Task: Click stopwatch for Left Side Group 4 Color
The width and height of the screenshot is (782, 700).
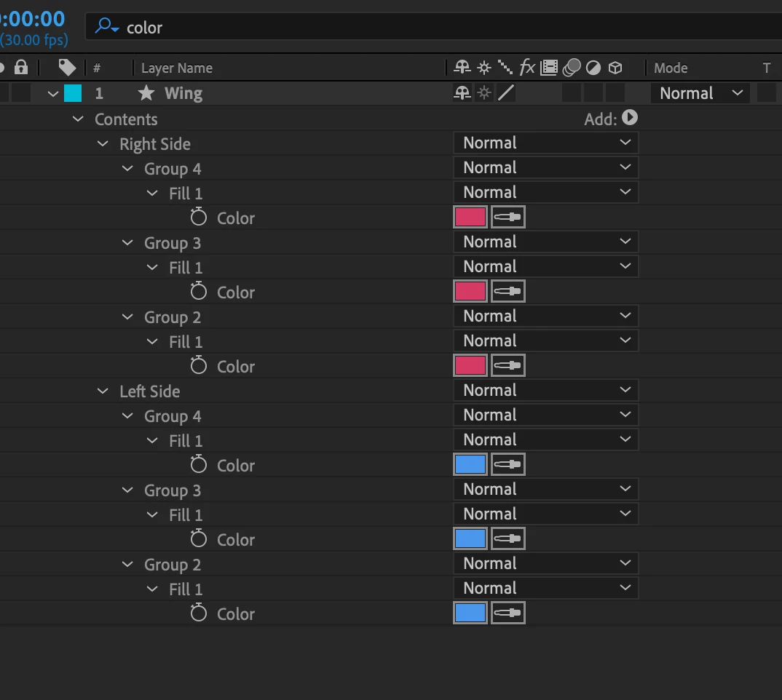Action: point(199,464)
